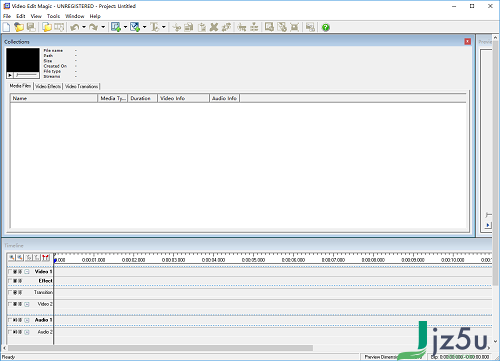Sort by the Duration column header
This screenshot has height=361, width=500.
[x=142, y=98]
